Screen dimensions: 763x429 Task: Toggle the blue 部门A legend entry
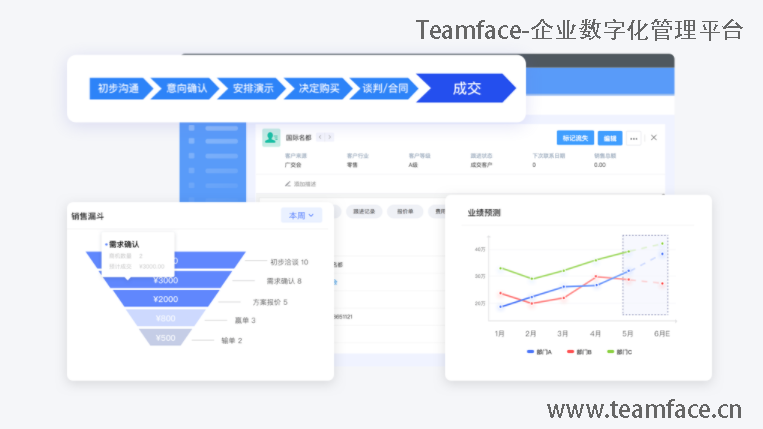coord(539,352)
